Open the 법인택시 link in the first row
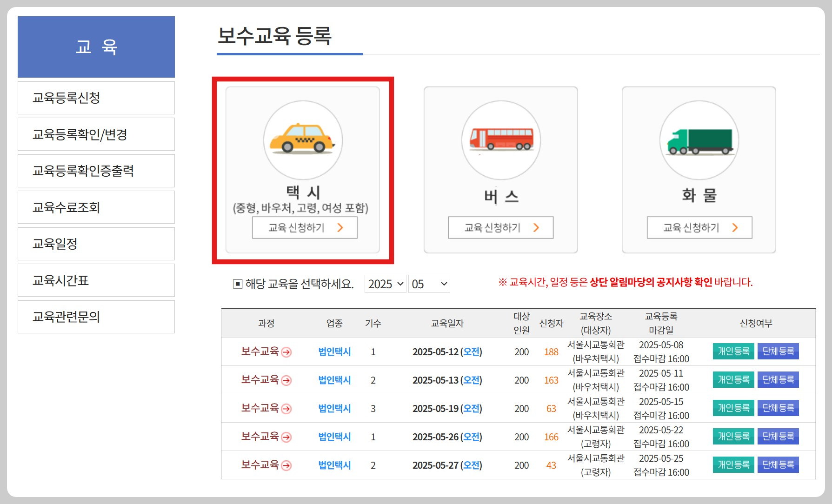 click(x=334, y=352)
